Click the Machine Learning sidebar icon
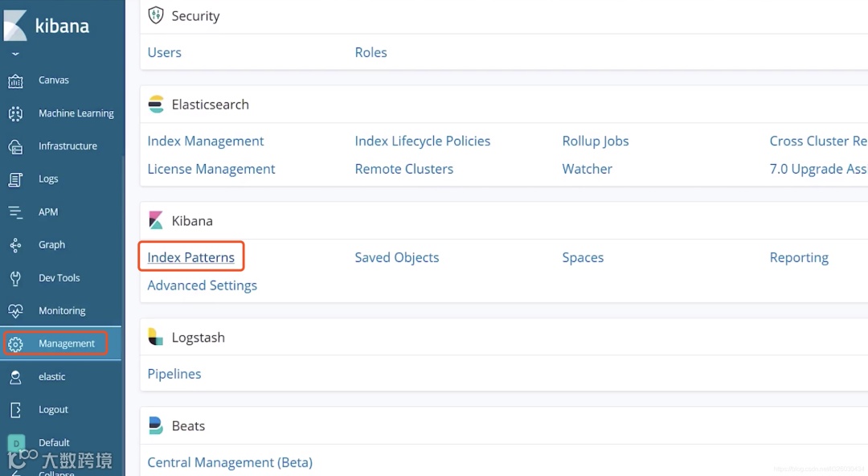This screenshot has width=868, height=476. click(x=15, y=113)
